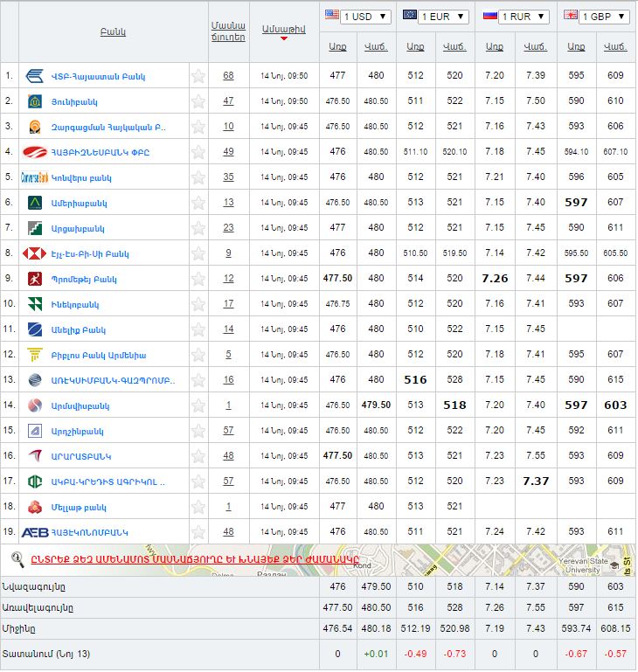This screenshot has height=672, width=638.
Task: Sort by the Ամսաթիվ date column header
Action: [x=283, y=30]
